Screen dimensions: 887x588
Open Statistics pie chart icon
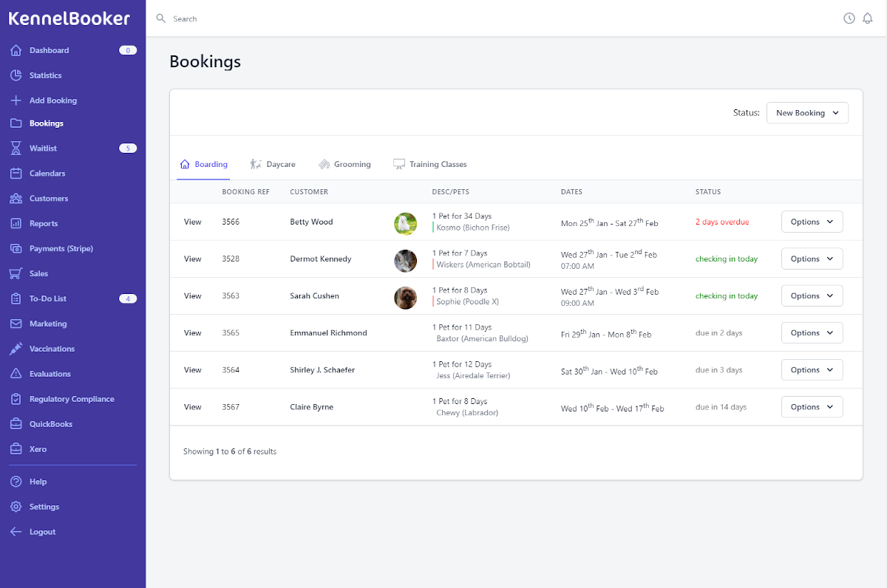coord(16,75)
